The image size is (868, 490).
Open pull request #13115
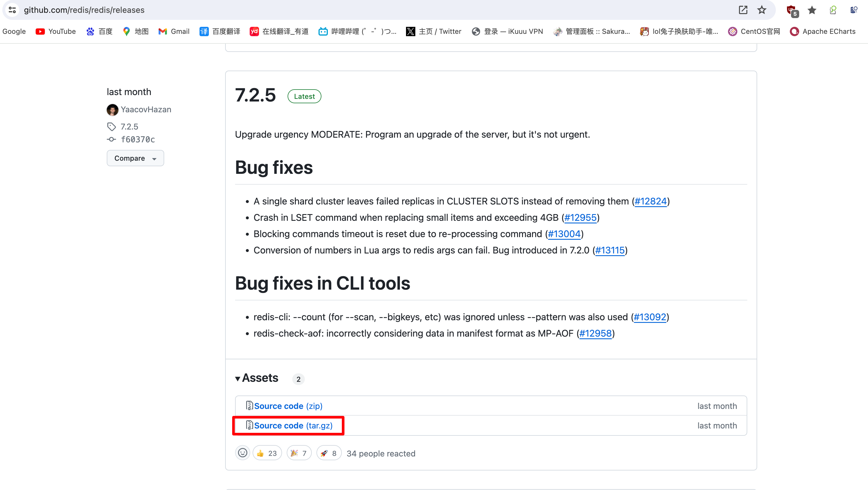[610, 250]
